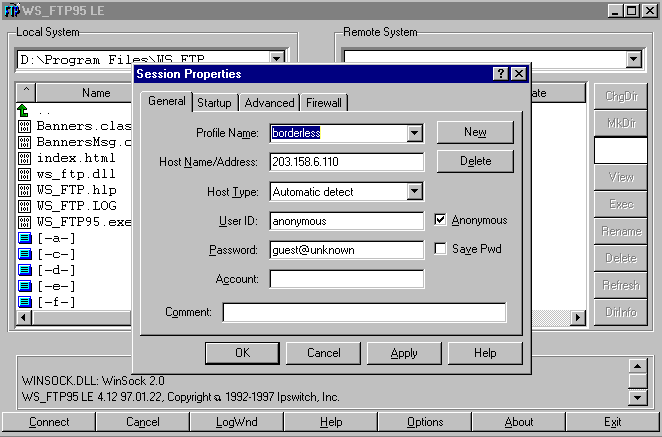The width and height of the screenshot is (662, 437).
Task: Open the Firewall tab
Action: tap(324, 103)
